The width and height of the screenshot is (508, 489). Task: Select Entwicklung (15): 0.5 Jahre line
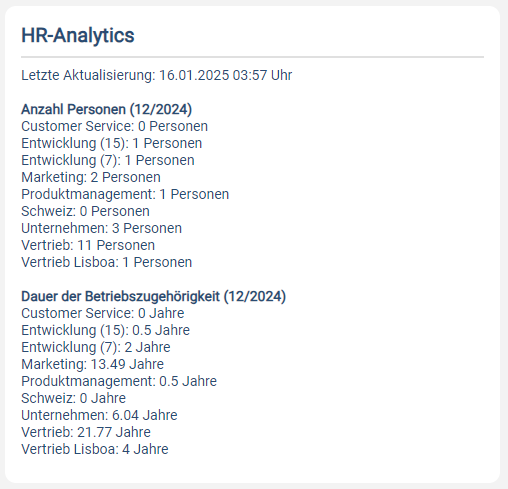(105, 330)
